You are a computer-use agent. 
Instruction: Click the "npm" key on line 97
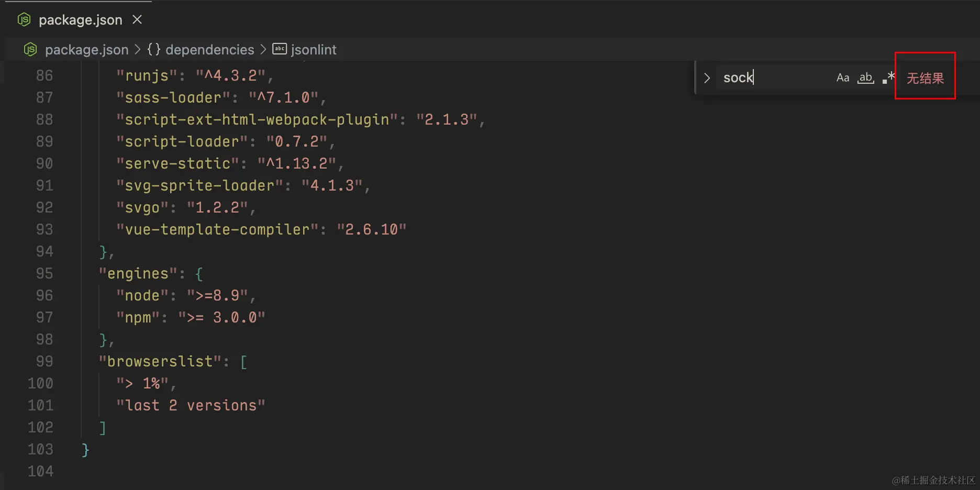[x=138, y=318]
